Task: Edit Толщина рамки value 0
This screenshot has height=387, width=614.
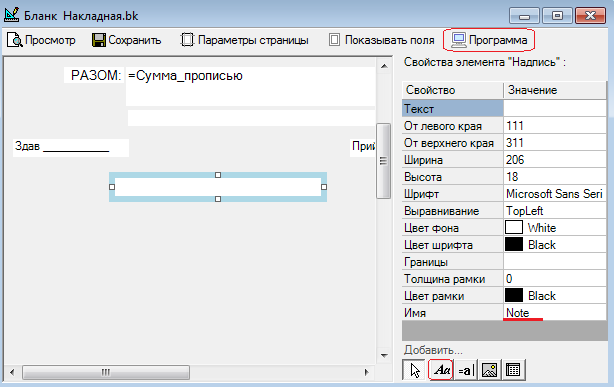Action: (x=554, y=278)
